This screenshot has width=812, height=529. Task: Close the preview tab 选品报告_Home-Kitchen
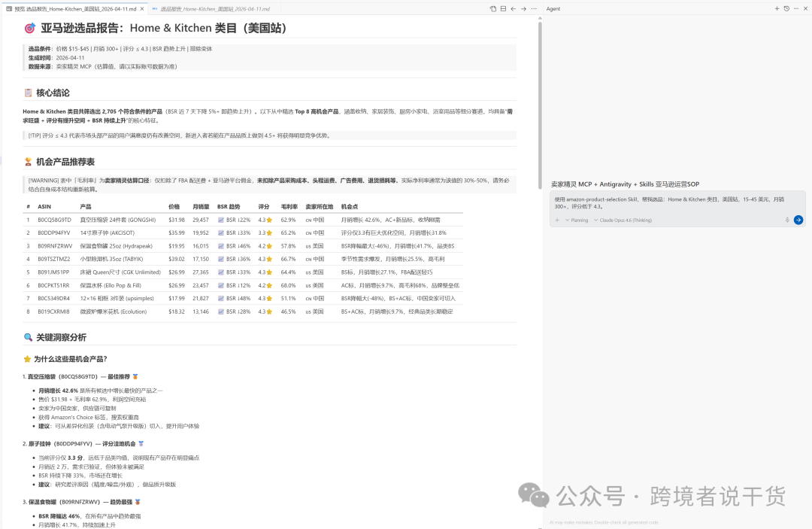click(x=142, y=9)
